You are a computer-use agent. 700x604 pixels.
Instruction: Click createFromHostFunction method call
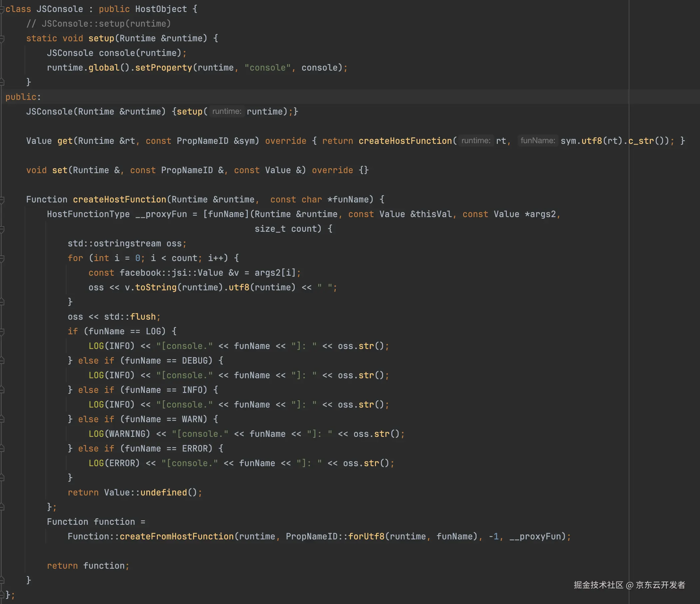[176, 536]
